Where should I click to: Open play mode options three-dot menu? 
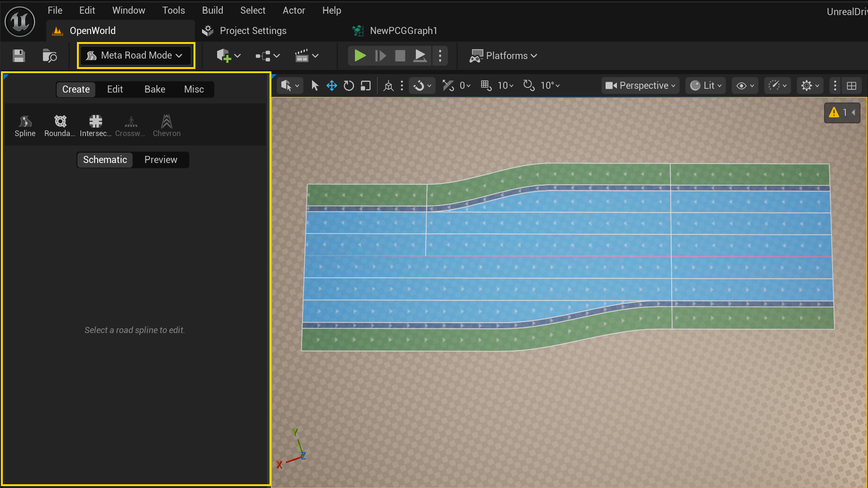440,56
